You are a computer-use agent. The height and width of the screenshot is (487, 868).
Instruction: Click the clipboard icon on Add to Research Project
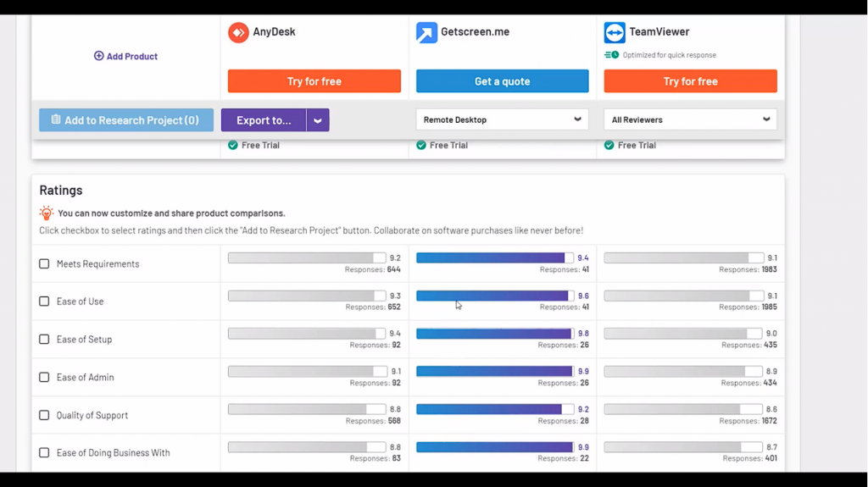coord(56,119)
